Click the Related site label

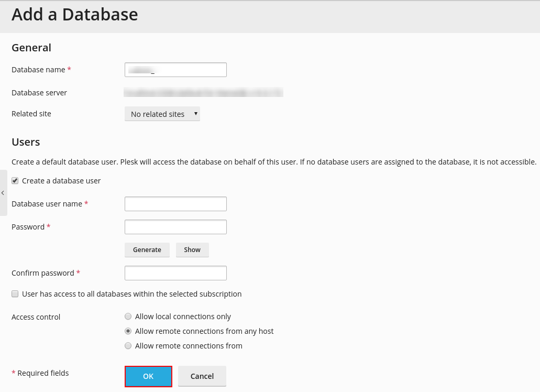click(x=31, y=114)
